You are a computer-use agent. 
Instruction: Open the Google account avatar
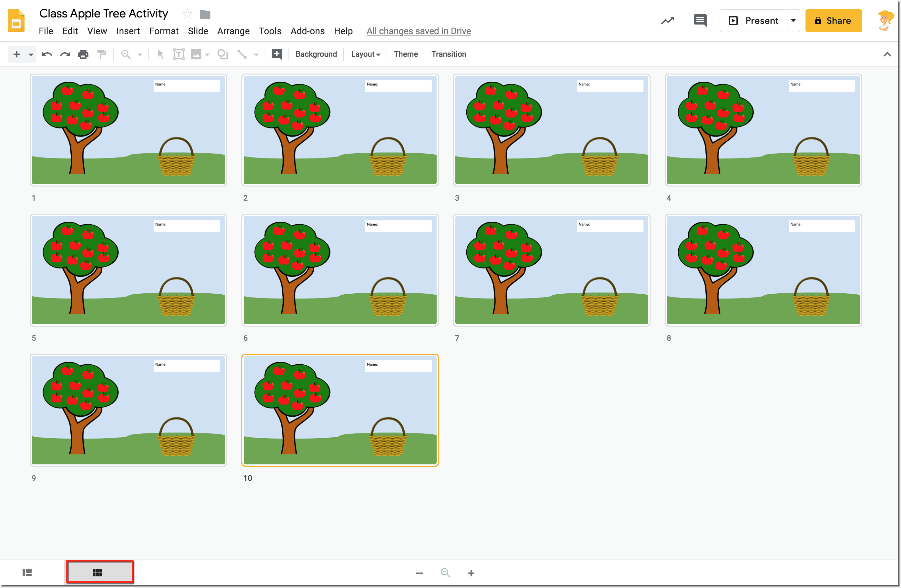click(x=885, y=20)
